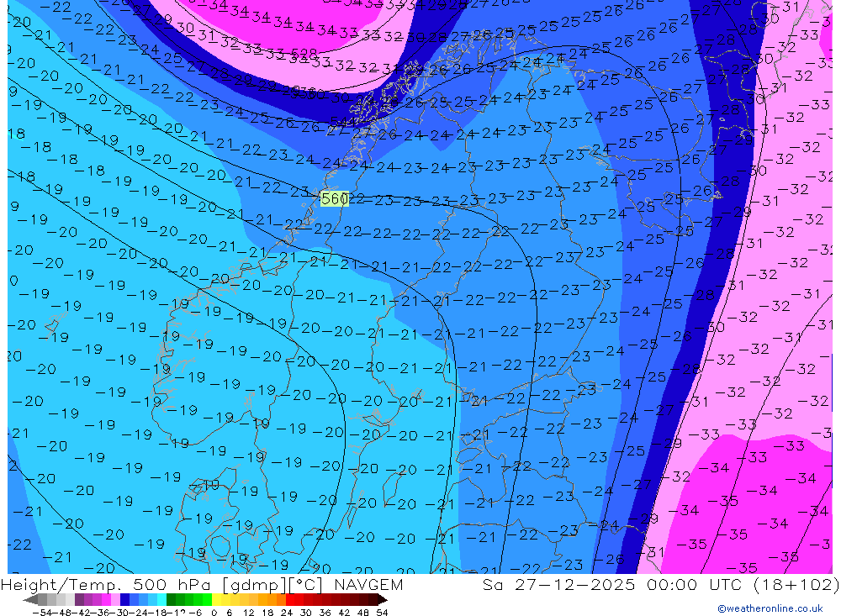Click the (18+102) forecast offset text
The height and width of the screenshot is (616, 841).
click(796, 584)
